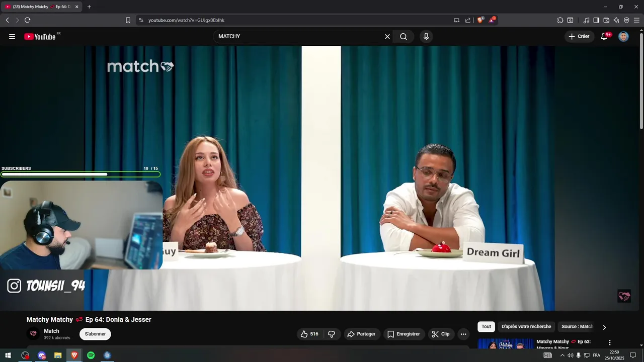This screenshot has width=644, height=362.
Task: Bookmark this page
Action: click(128, 20)
